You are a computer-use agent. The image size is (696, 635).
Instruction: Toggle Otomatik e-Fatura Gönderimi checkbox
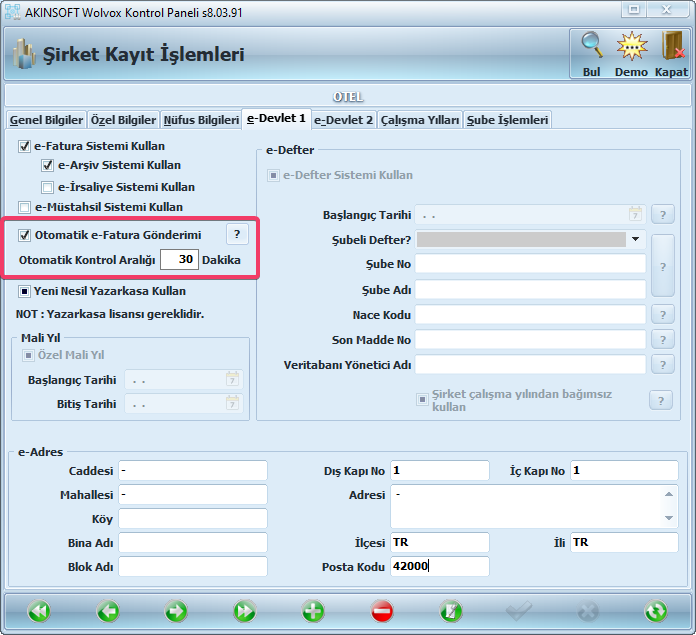(24, 235)
